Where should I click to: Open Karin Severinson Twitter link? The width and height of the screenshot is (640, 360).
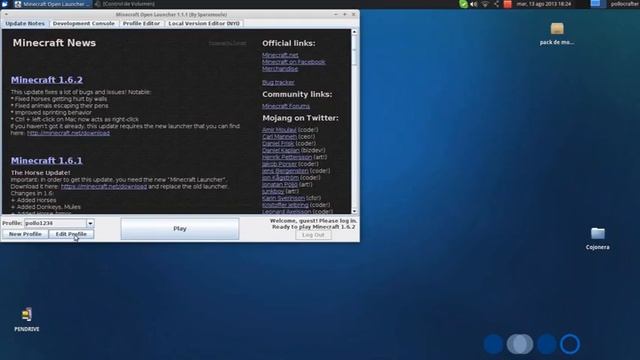click(283, 198)
